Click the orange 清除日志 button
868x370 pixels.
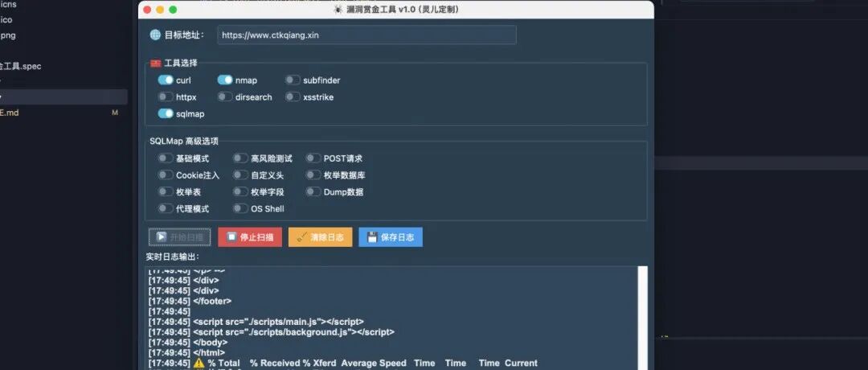(320, 237)
